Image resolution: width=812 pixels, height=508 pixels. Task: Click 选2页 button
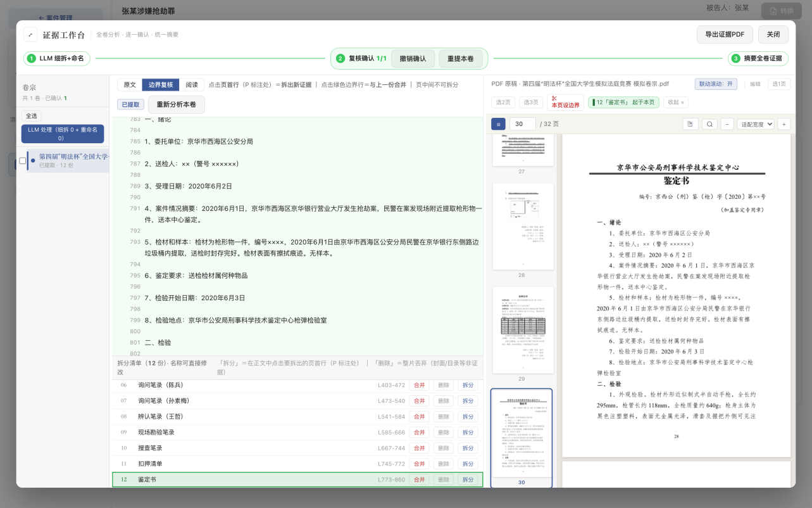click(x=503, y=102)
